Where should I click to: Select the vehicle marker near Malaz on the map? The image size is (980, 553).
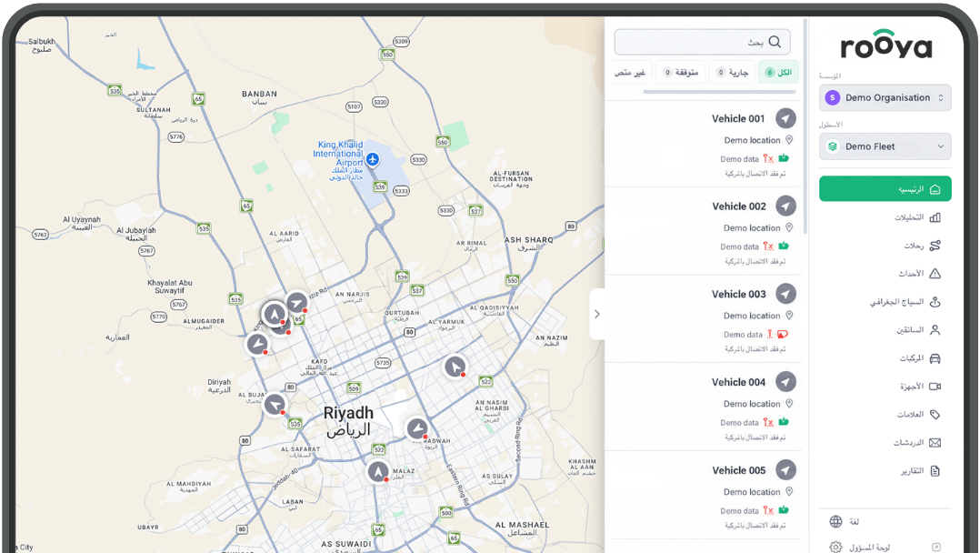coord(378,471)
